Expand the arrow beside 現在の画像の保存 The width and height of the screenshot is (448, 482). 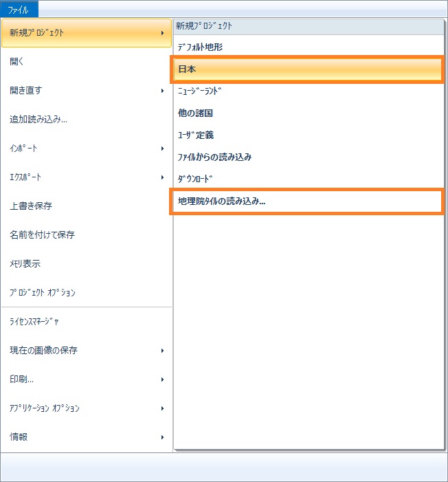pos(163,351)
